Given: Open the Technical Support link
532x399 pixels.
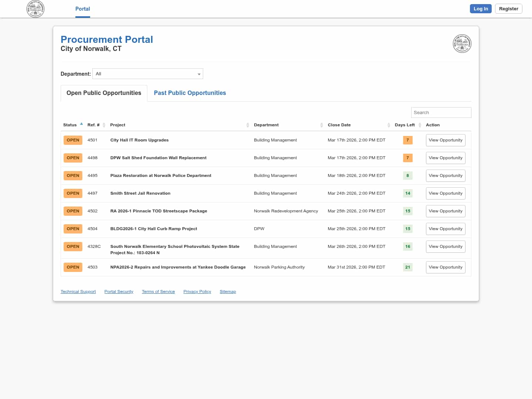Looking at the screenshot, I should [78, 292].
